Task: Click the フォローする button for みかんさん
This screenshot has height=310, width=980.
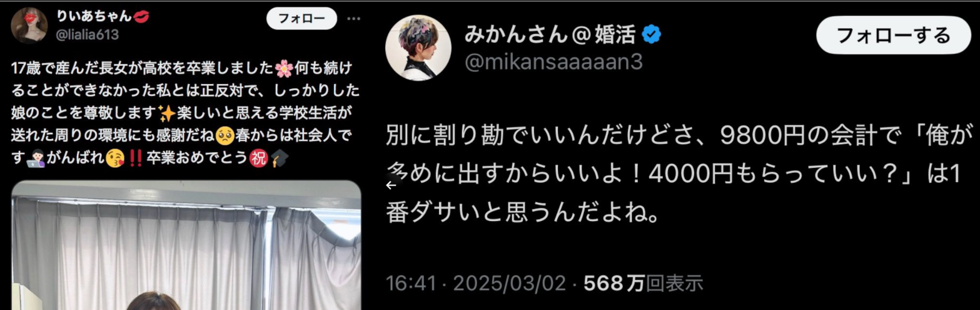Action: click(x=893, y=35)
